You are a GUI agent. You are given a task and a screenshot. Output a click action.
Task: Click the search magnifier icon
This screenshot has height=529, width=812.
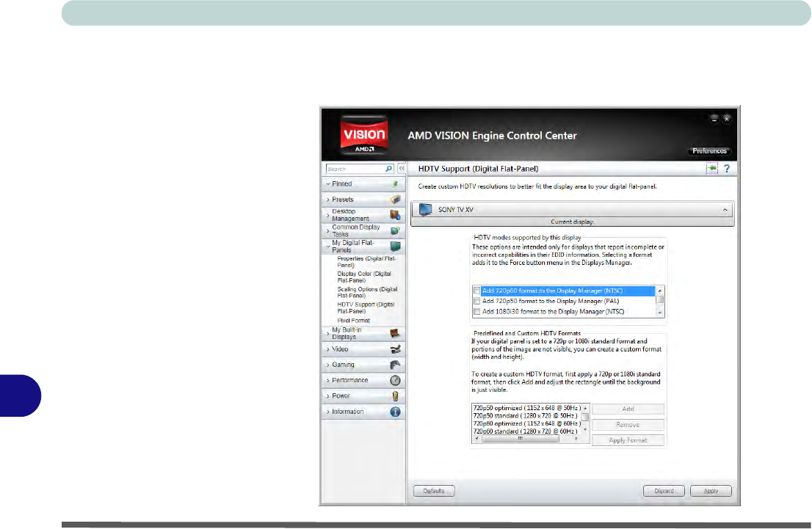(x=388, y=169)
